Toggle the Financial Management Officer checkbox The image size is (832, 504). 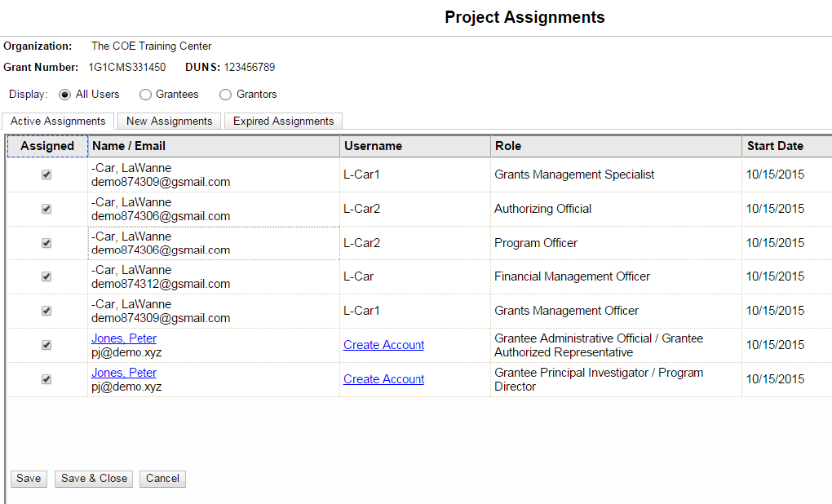[x=46, y=276]
